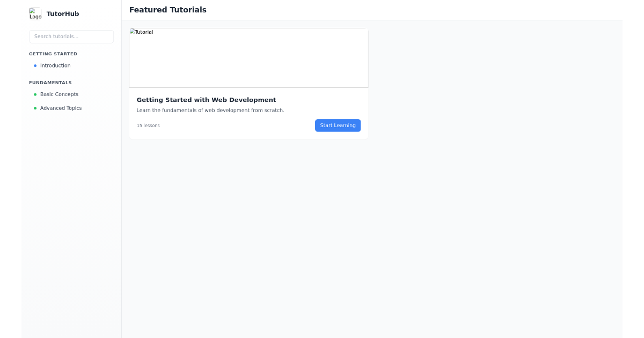Collapse the Fundamentals section

(x=50, y=83)
